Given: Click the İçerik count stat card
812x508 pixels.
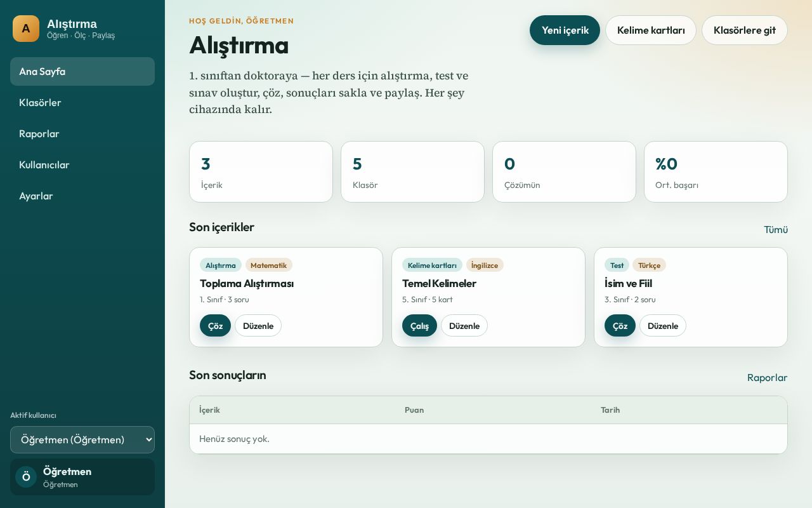Looking at the screenshot, I should click(x=261, y=172).
